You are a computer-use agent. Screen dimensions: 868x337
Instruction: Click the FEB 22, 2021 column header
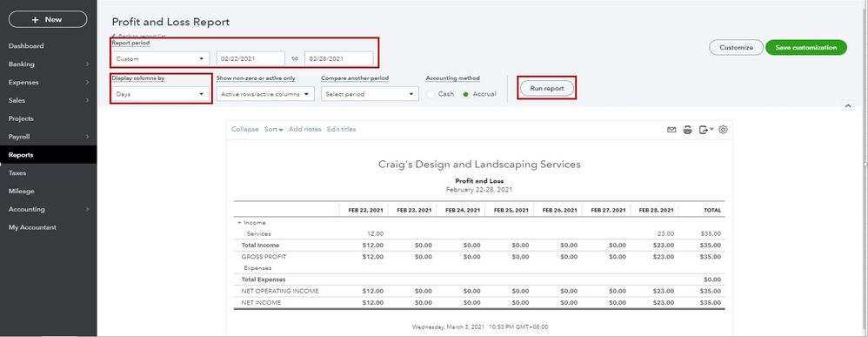click(x=365, y=211)
